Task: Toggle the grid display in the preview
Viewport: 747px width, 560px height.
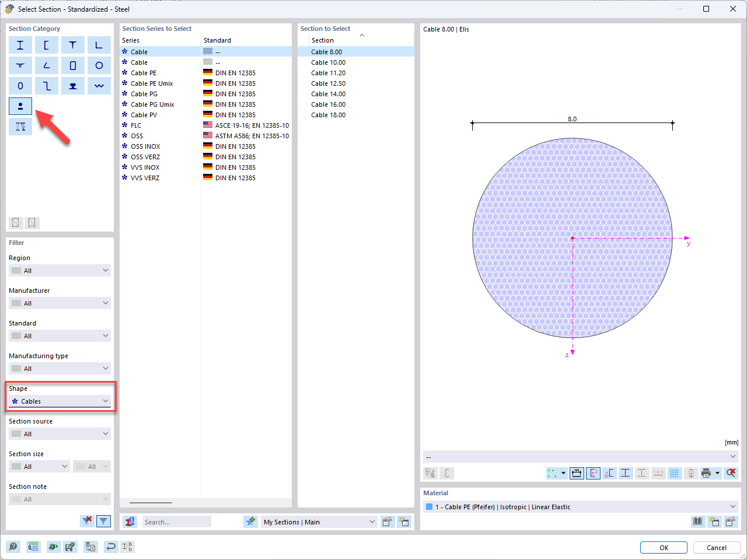Action: [675, 473]
